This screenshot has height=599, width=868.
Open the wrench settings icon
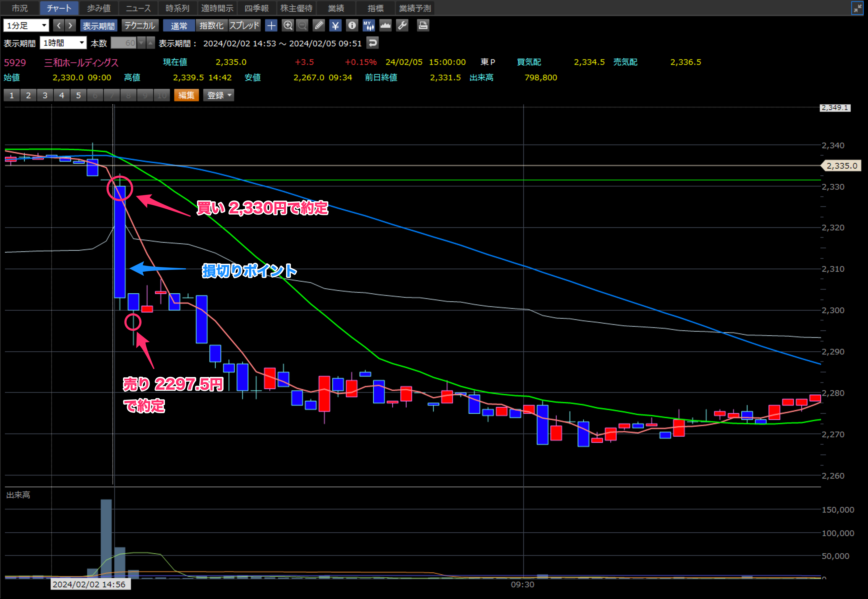(402, 26)
